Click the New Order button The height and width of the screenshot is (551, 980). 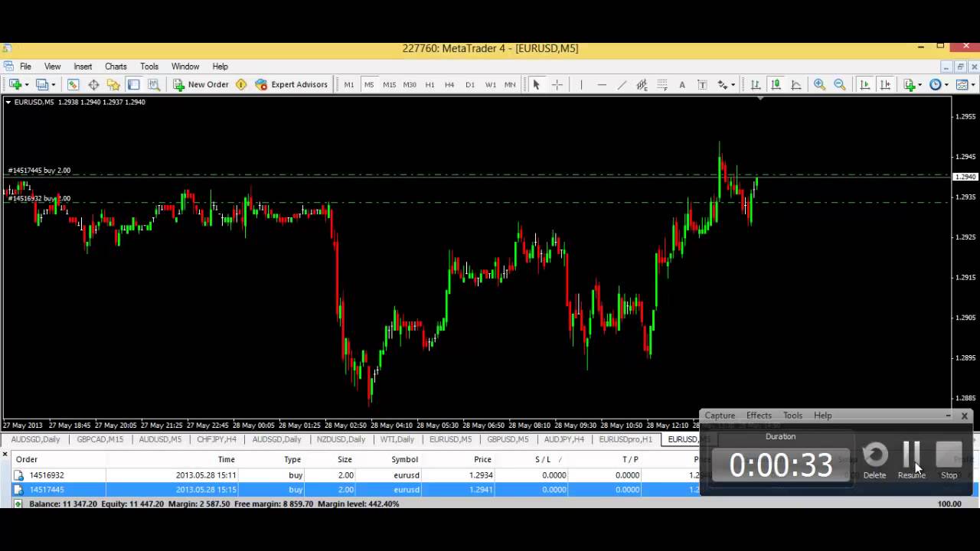tap(201, 84)
